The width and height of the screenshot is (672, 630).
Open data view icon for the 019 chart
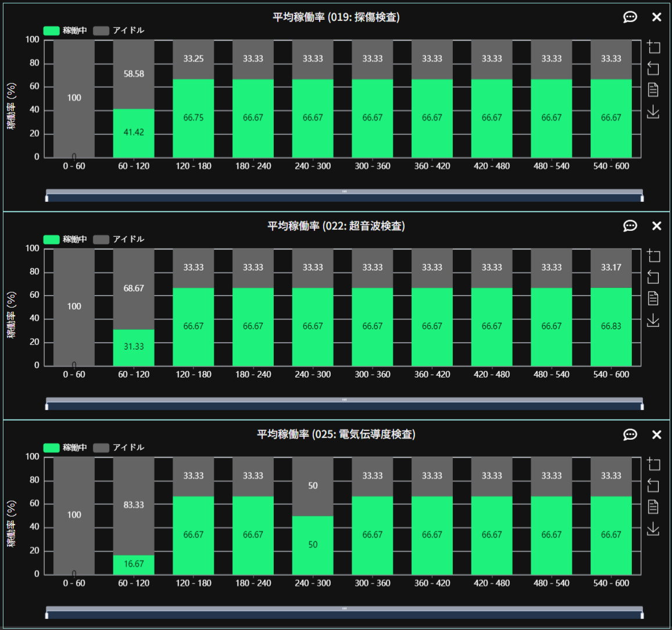[653, 90]
